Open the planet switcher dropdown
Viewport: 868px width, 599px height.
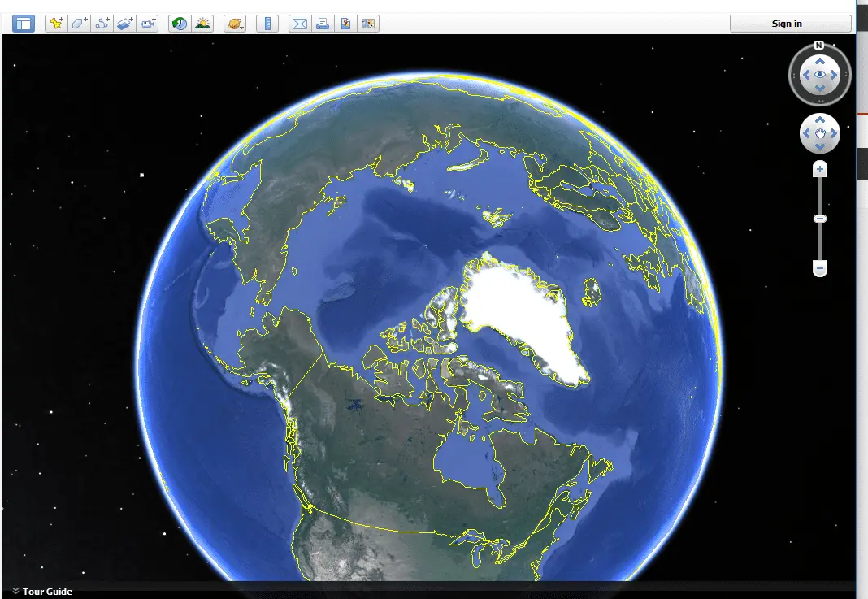235,24
